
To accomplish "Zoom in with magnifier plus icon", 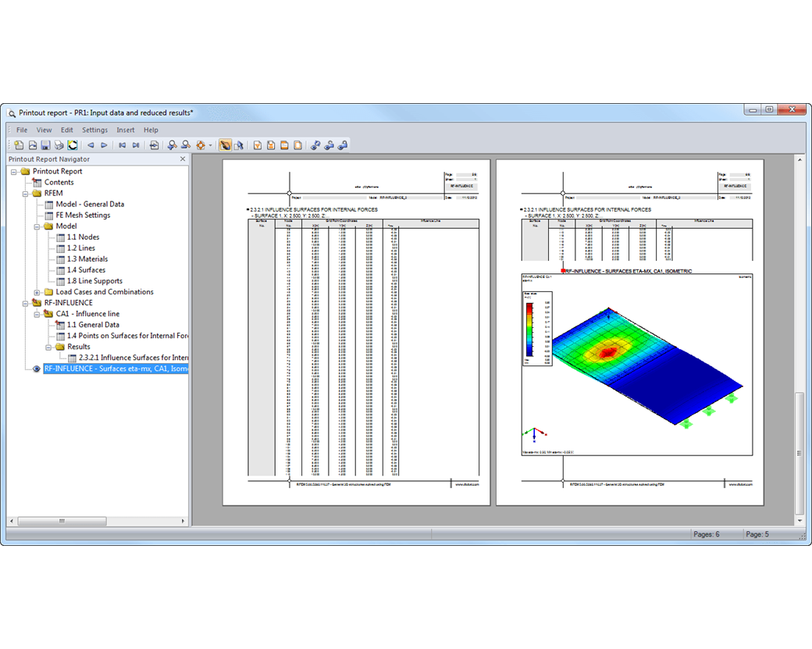I will click(x=172, y=145).
